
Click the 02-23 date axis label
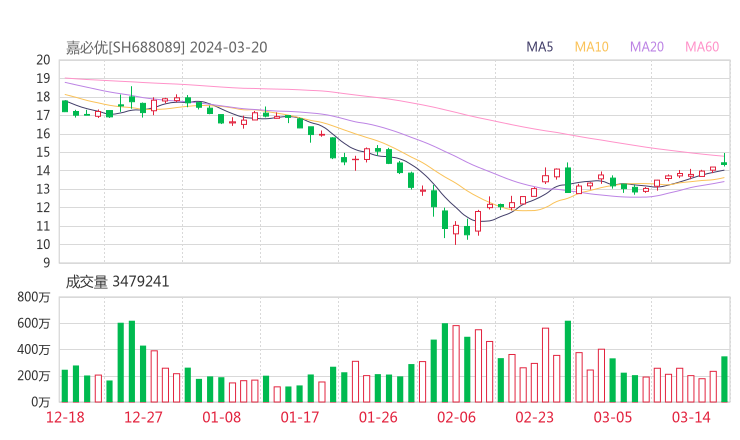534,417
